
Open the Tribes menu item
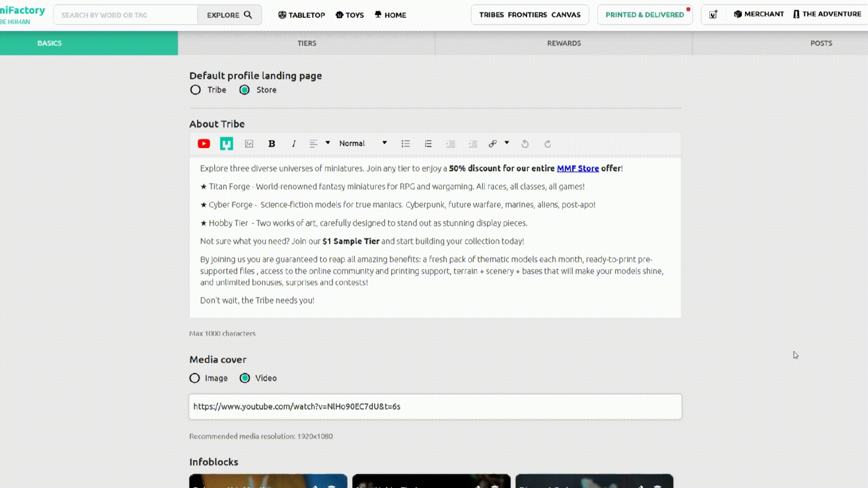click(491, 15)
